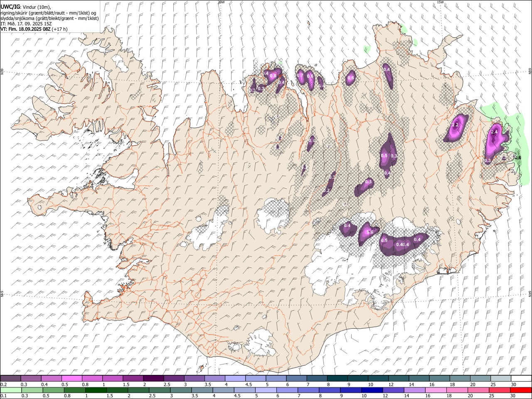The height and width of the screenshot is (399, 532).
Task: Click the deep blue rain legend swatch 10
Action: tap(372, 390)
